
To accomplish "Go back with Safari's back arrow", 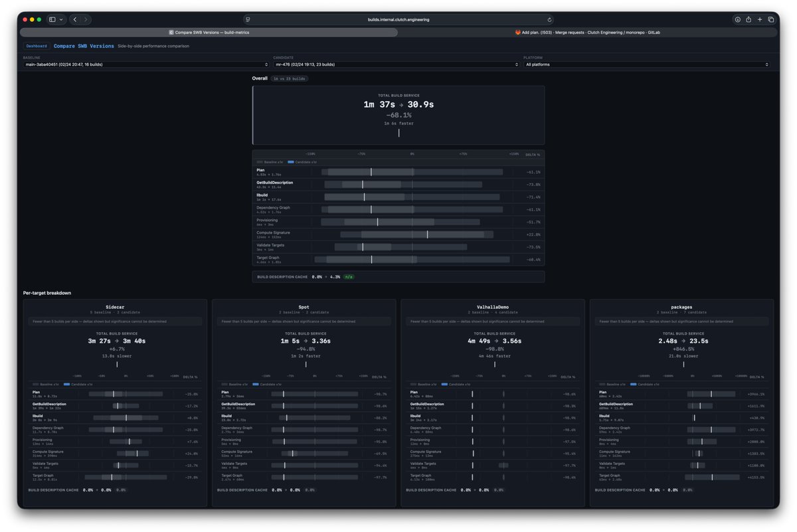I will point(75,20).
